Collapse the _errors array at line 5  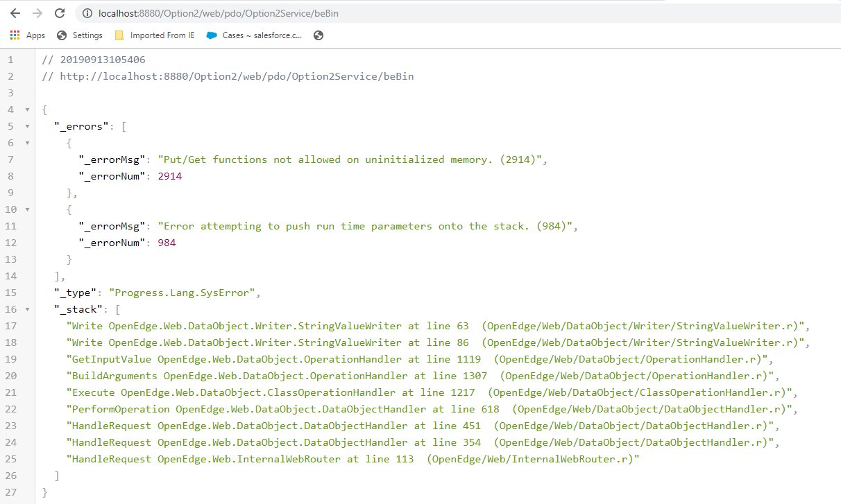click(27, 126)
